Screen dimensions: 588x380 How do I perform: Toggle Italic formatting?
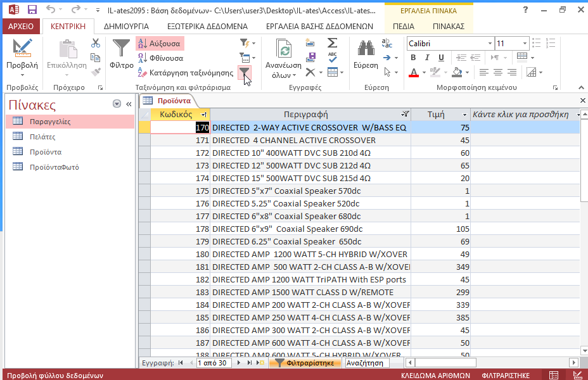pos(427,58)
